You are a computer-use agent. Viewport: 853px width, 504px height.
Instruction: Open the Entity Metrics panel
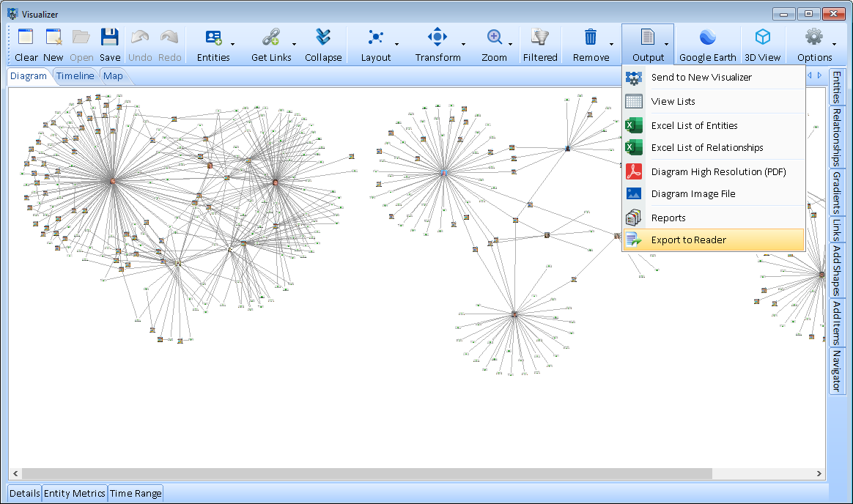click(x=74, y=493)
